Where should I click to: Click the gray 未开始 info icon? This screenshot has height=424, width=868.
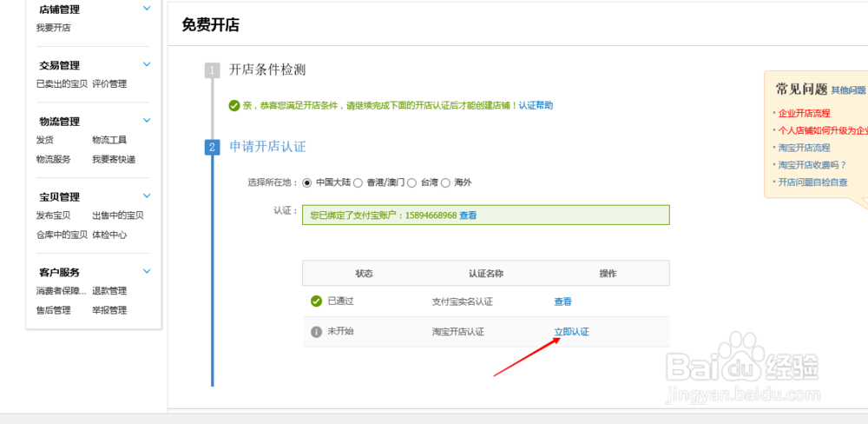coord(316,332)
